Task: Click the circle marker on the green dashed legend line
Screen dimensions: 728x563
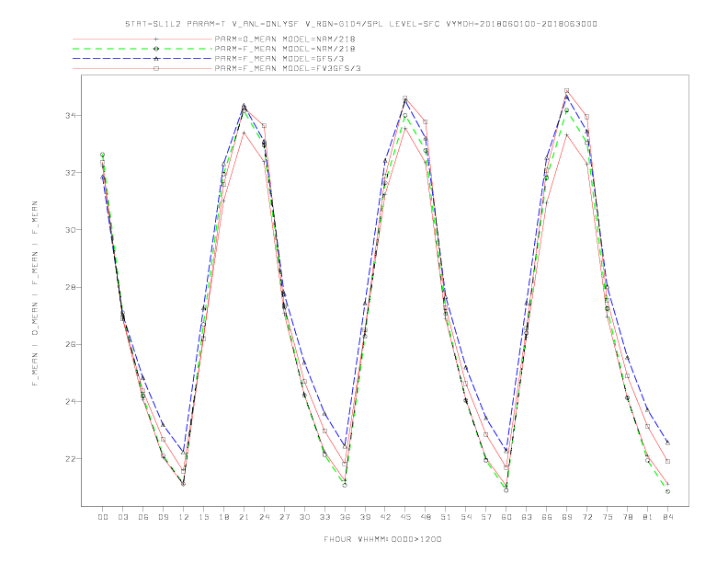Action: (156, 49)
